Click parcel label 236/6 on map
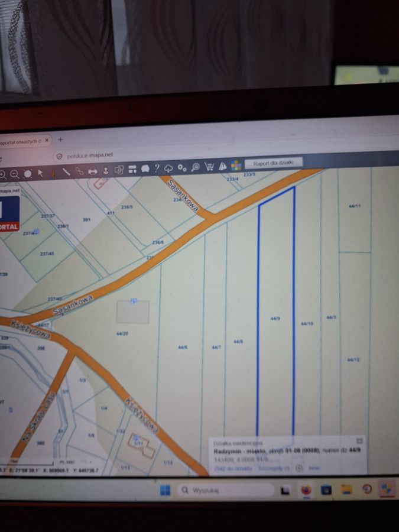The height and width of the screenshot is (532, 399). tap(158, 242)
